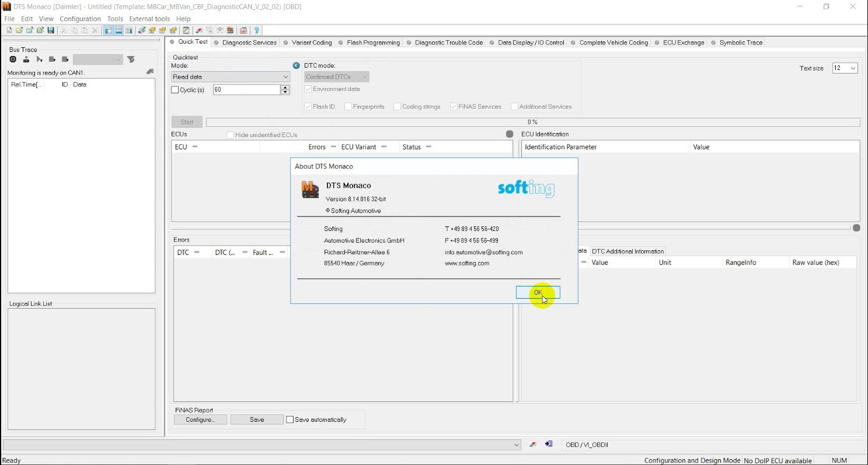The image size is (868, 465).
Task: Enable Save automatically for FiNAS Report
Action: pyautogui.click(x=290, y=419)
